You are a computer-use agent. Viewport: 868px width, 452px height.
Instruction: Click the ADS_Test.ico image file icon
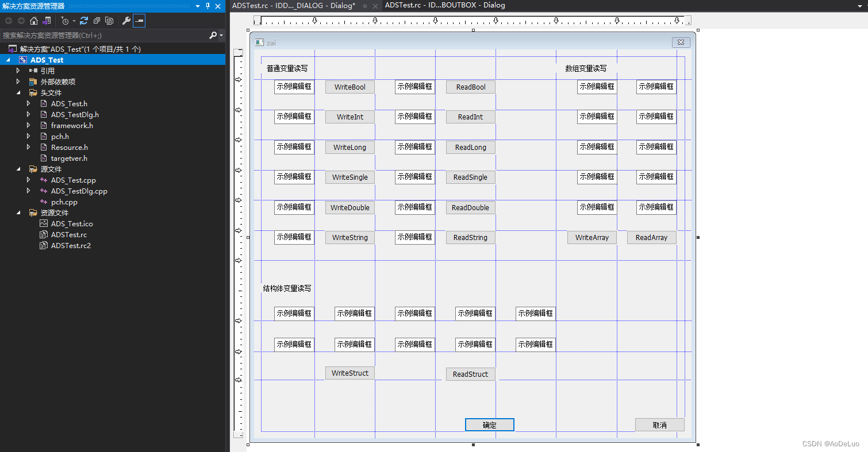(x=44, y=223)
